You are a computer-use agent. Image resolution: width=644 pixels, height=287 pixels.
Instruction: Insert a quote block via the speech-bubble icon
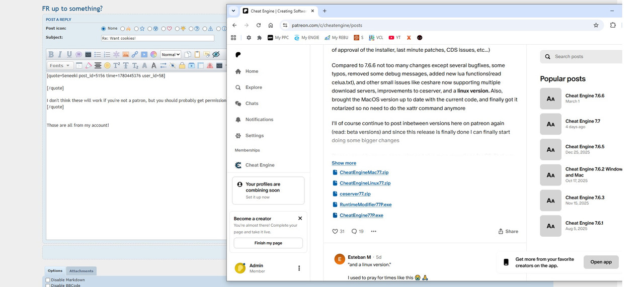tap(79, 54)
